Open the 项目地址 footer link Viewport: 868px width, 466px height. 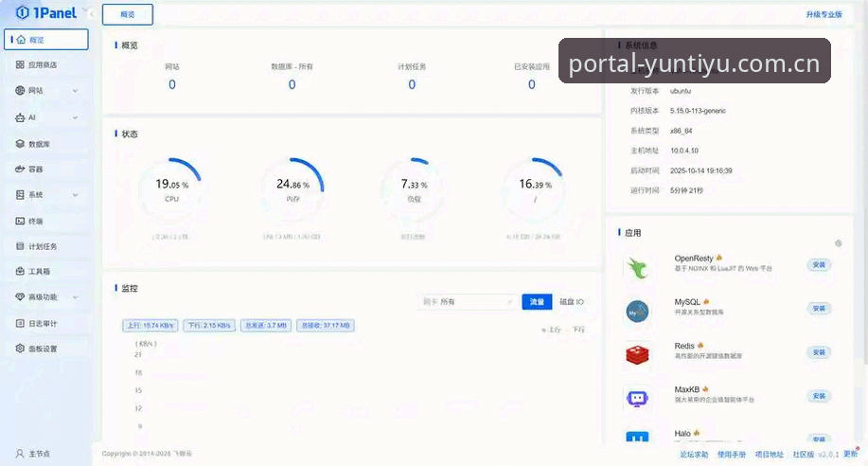coord(770,455)
